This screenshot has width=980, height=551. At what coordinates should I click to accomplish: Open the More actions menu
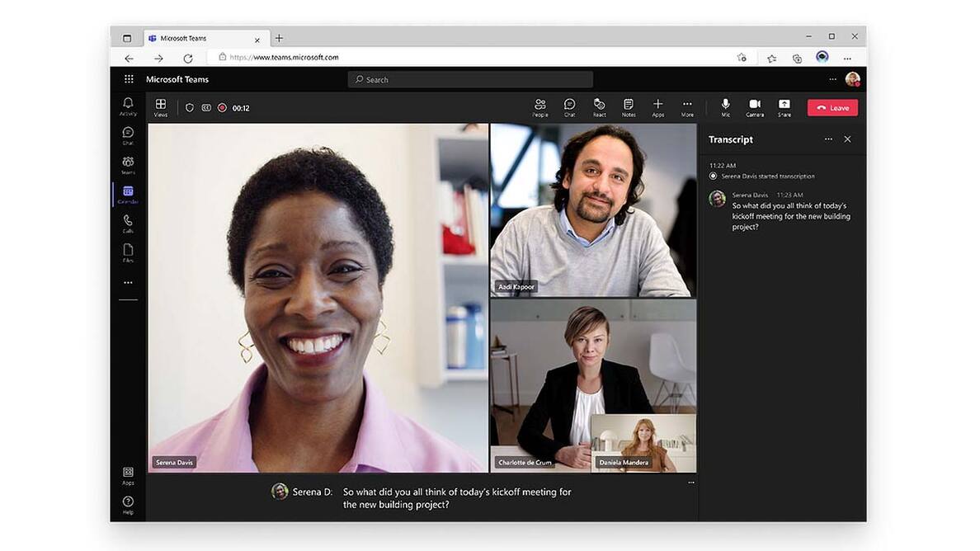point(687,107)
